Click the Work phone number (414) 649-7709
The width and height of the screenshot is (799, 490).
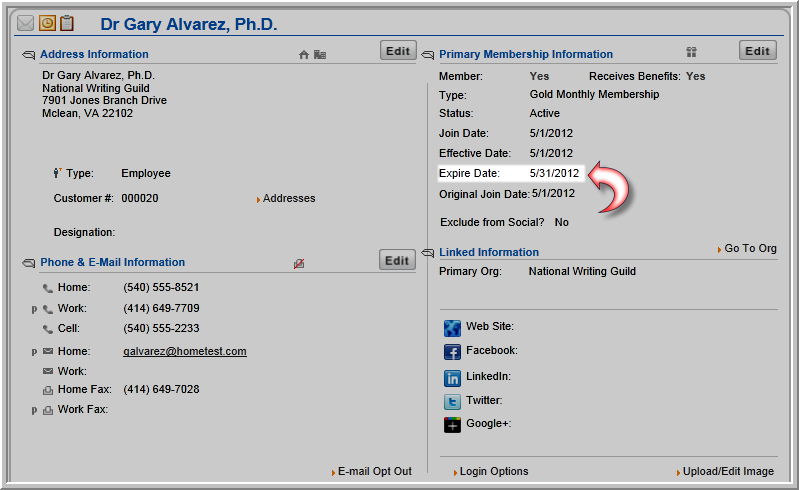coord(161,308)
